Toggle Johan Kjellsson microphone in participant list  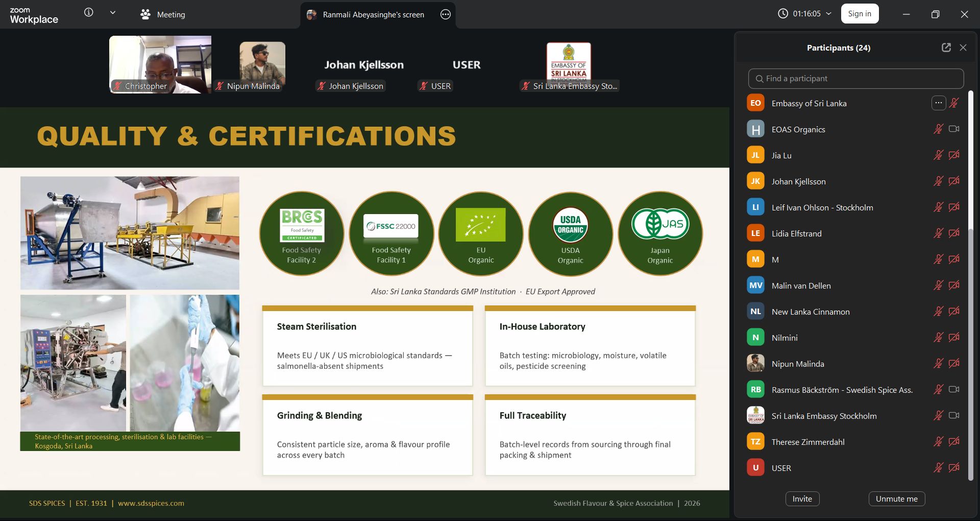[x=938, y=181]
